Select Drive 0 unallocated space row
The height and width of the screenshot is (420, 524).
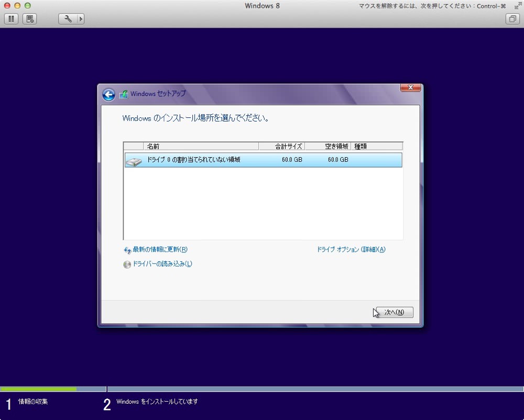pos(264,160)
